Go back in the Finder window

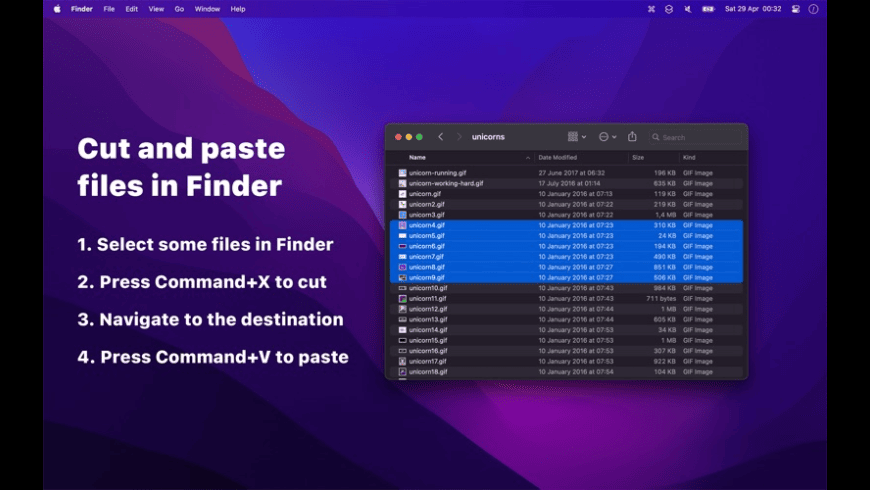coord(441,137)
